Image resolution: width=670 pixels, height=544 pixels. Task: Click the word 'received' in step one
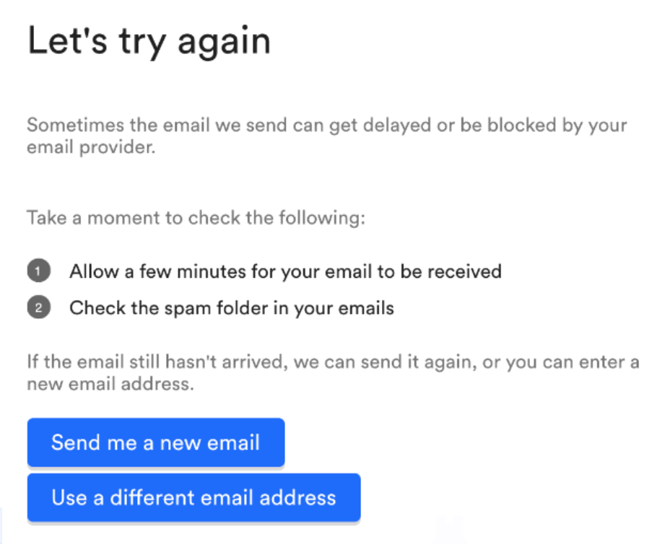pyautogui.click(x=465, y=271)
